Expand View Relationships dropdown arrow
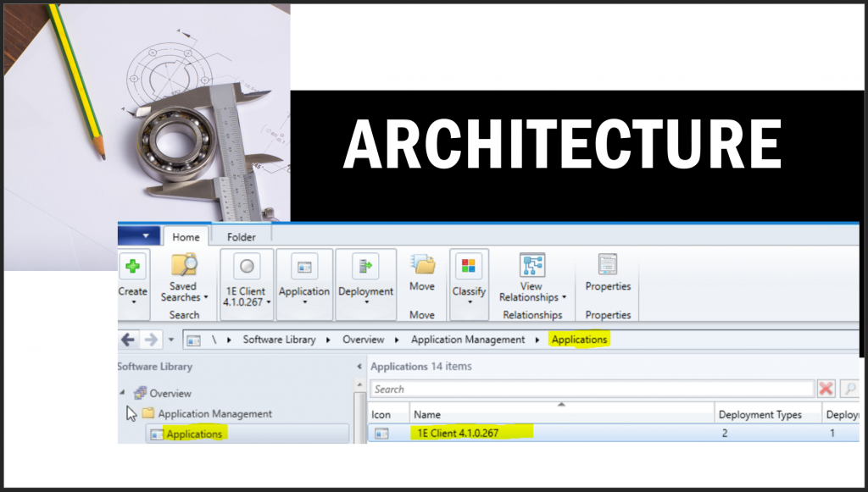The height and width of the screenshot is (492, 868). [x=564, y=297]
